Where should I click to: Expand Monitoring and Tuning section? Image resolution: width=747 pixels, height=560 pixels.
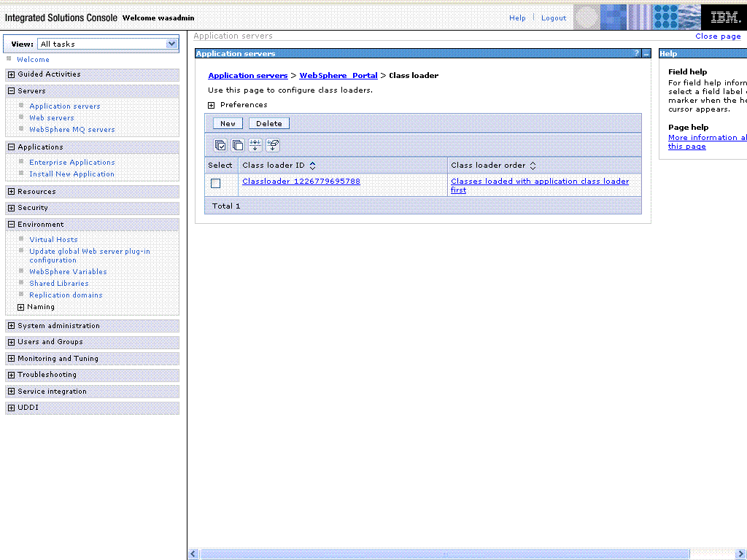tap(12, 359)
